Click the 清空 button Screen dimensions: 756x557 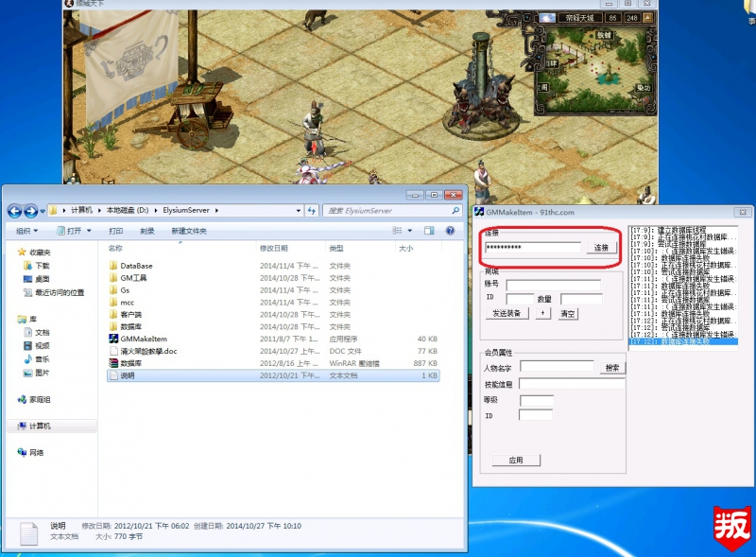pyautogui.click(x=568, y=314)
